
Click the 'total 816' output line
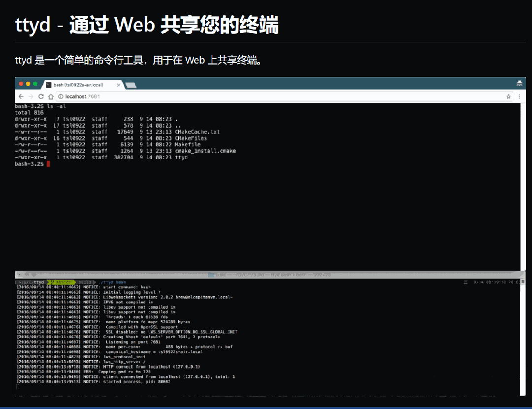tap(29, 113)
